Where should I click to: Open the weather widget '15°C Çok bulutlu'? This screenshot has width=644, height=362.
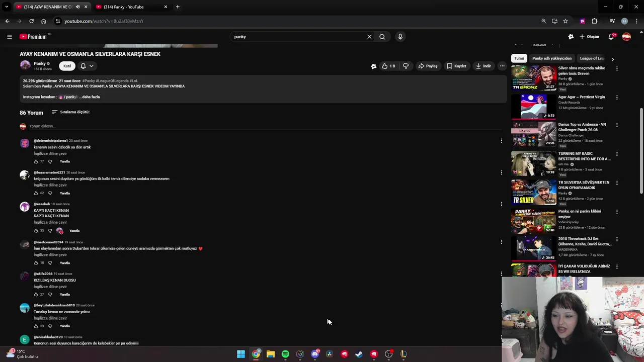(21, 354)
